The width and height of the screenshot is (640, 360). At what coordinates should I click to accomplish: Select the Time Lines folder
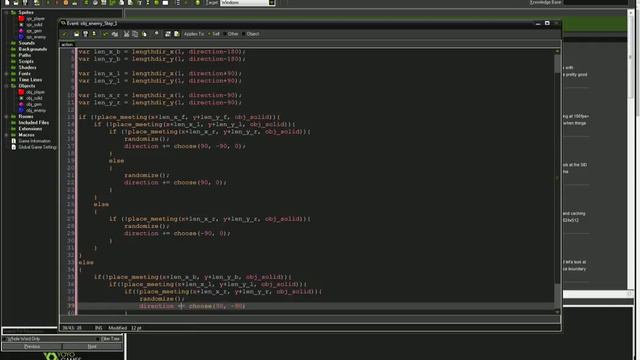tap(30, 80)
